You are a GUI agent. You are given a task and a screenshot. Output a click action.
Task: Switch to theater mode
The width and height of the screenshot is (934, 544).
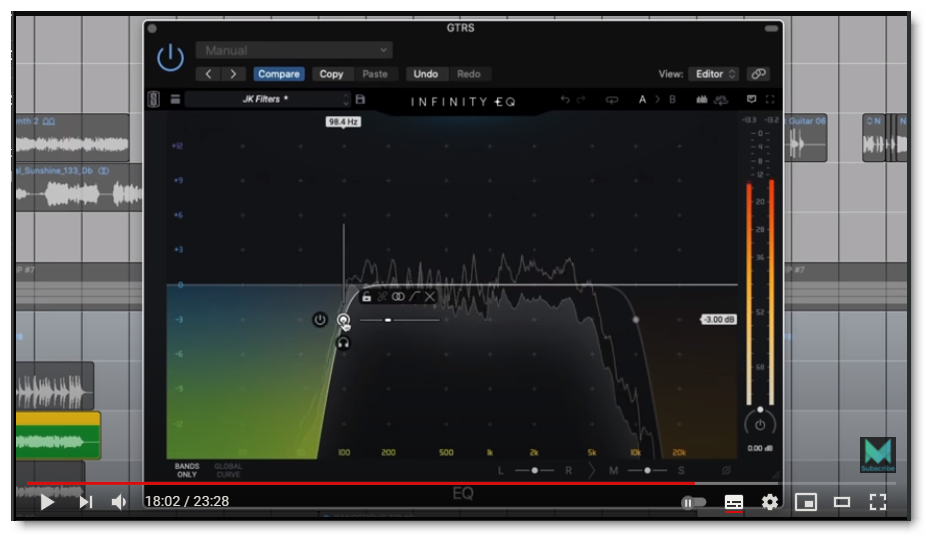(x=842, y=502)
